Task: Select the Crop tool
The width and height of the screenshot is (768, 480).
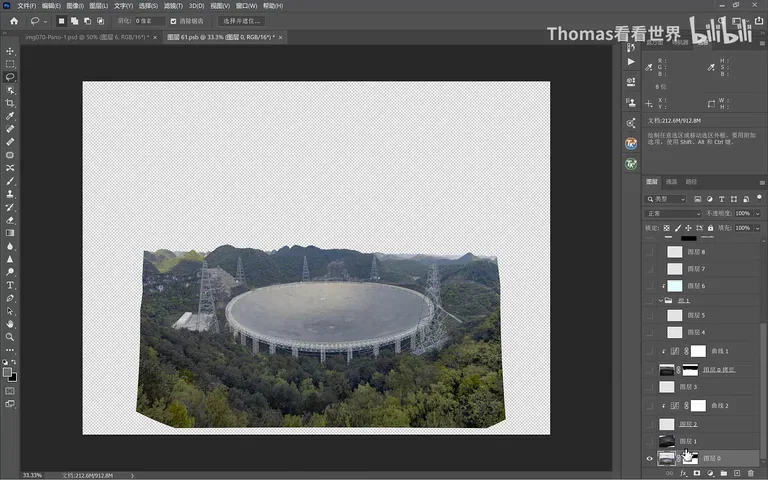Action: tap(10, 103)
